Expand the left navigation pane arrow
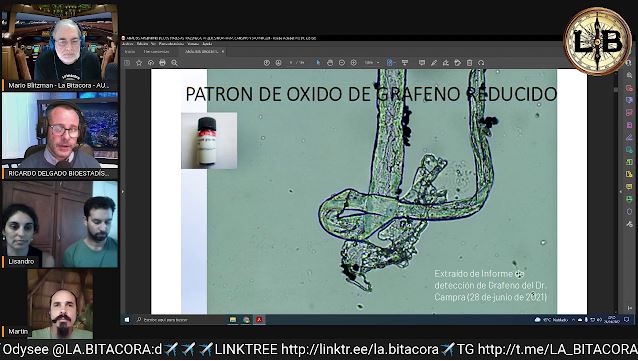The image size is (638, 361). pyautogui.click(x=122, y=192)
